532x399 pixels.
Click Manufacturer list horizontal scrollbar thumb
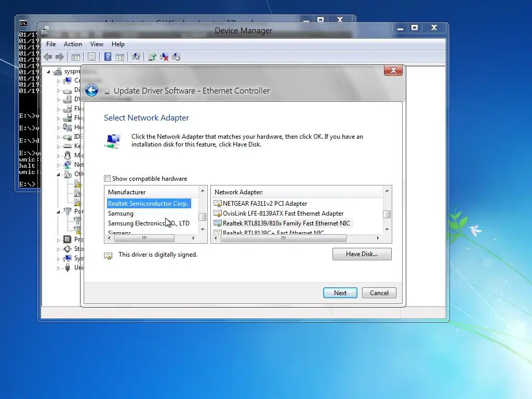coord(144,238)
